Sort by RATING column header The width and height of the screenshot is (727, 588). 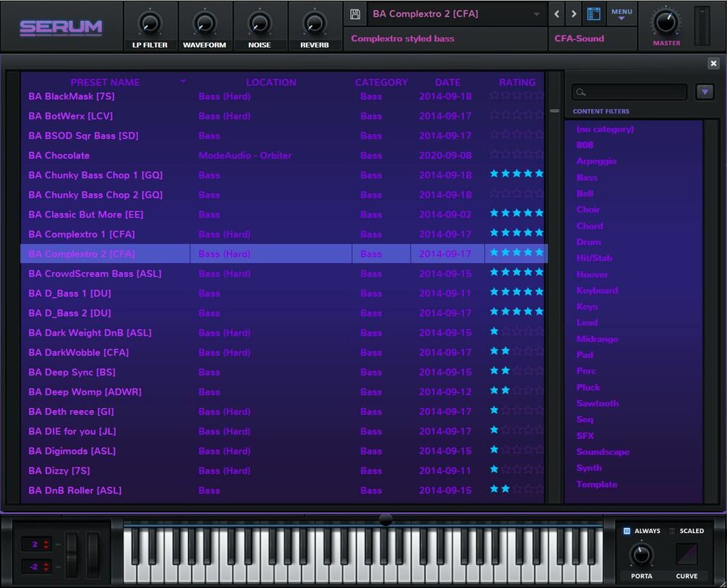pyautogui.click(x=517, y=82)
